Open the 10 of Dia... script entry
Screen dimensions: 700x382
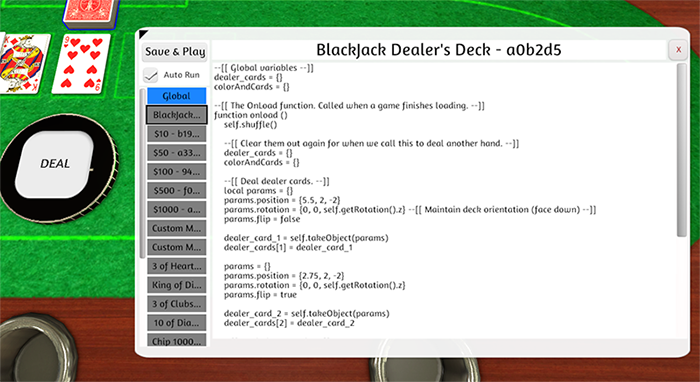coord(176,323)
